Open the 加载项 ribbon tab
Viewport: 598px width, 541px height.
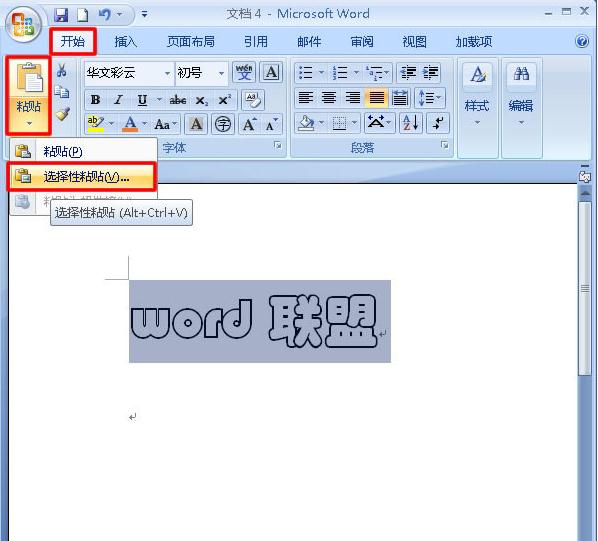tap(474, 42)
